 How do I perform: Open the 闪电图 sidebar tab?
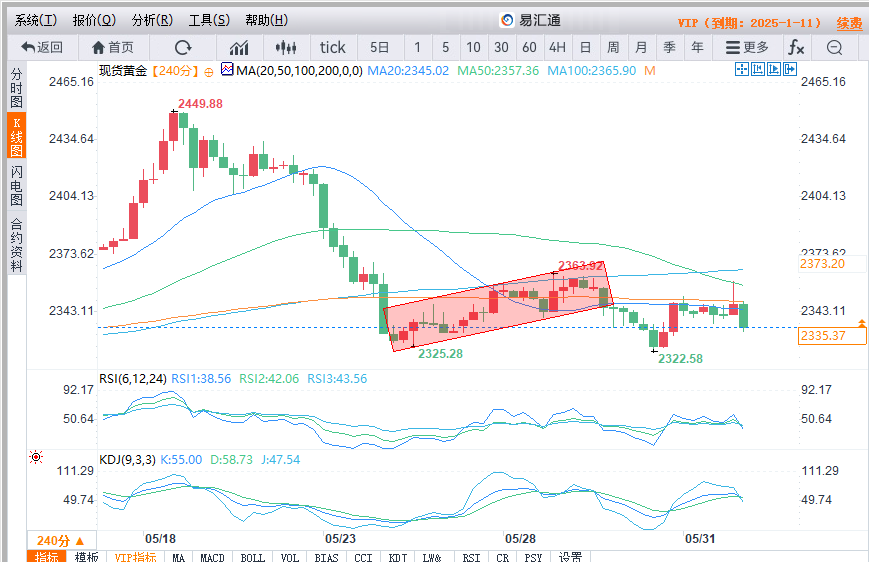16,186
